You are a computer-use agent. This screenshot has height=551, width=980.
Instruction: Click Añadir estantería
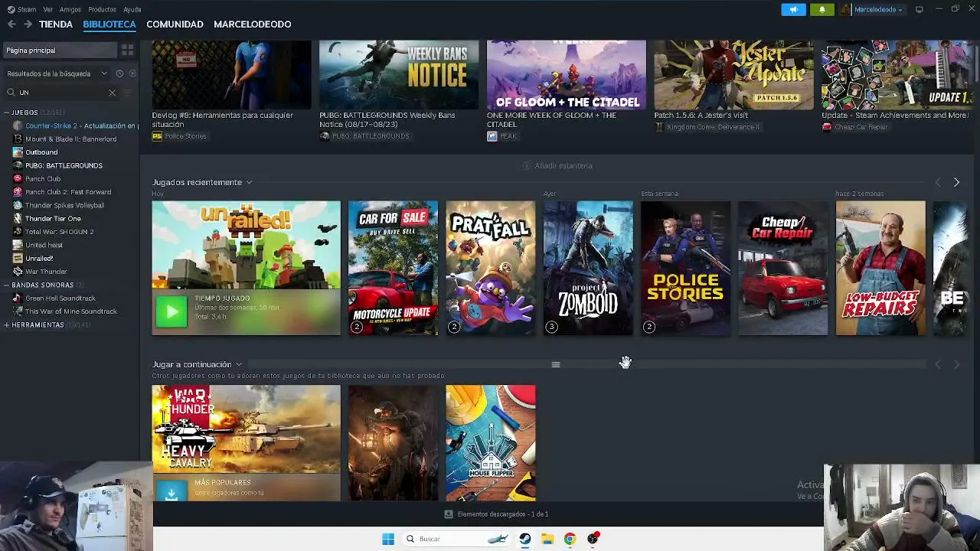pyautogui.click(x=557, y=166)
